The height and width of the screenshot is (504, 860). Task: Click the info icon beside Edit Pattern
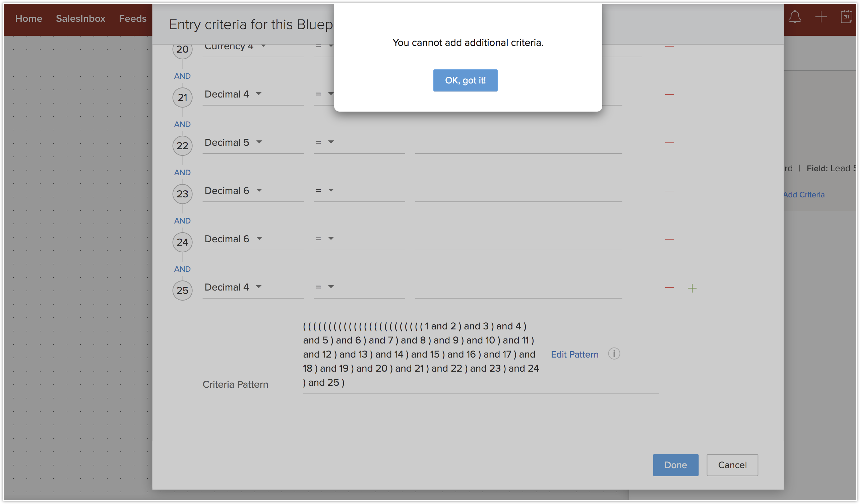614,354
